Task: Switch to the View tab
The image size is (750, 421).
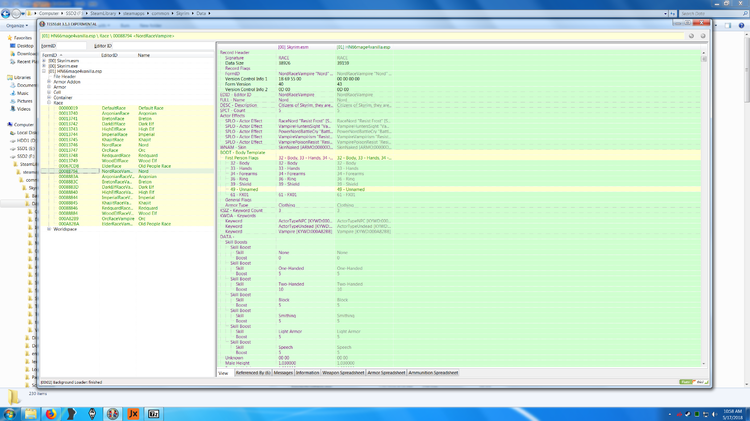Action: click(x=223, y=373)
